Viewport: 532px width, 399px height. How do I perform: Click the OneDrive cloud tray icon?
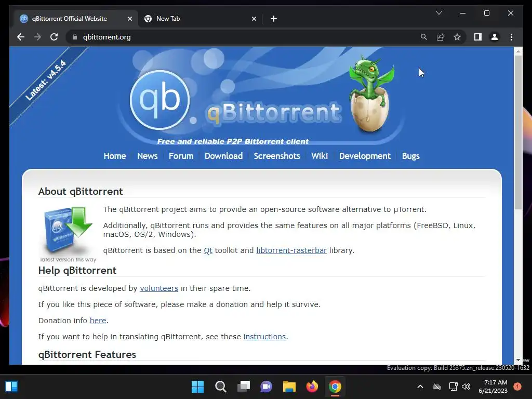tap(436, 387)
